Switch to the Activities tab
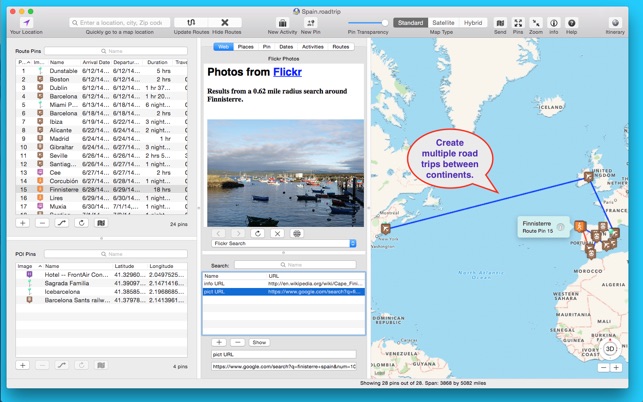This screenshot has height=402, width=643. coord(313,47)
